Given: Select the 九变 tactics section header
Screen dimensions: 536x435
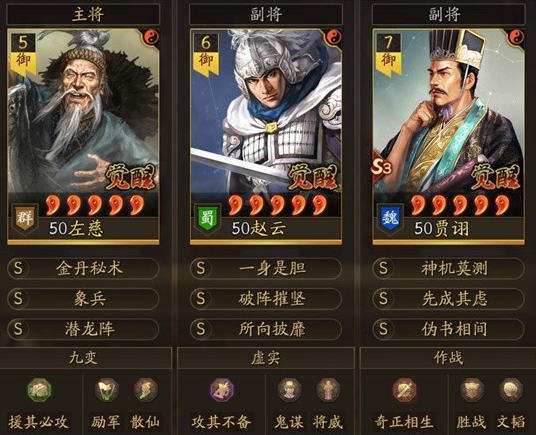Looking at the screenshot, I should click(85, 358).
